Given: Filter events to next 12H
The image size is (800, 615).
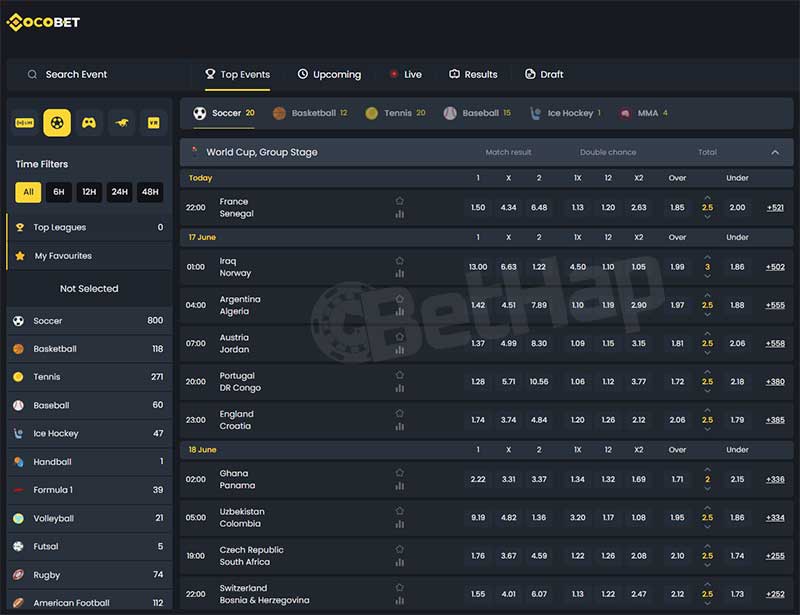Looking at the screenshot, I should [x=89, y=192].
